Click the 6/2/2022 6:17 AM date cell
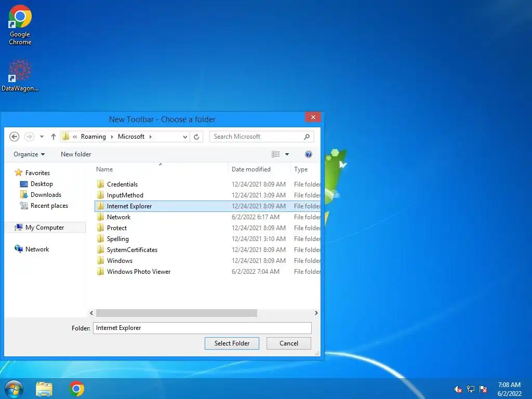 256,217
